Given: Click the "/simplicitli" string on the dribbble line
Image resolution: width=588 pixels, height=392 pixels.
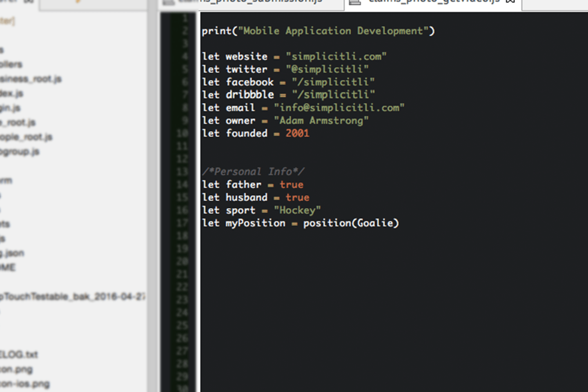Looking at the screenshot, I should 333,95.
